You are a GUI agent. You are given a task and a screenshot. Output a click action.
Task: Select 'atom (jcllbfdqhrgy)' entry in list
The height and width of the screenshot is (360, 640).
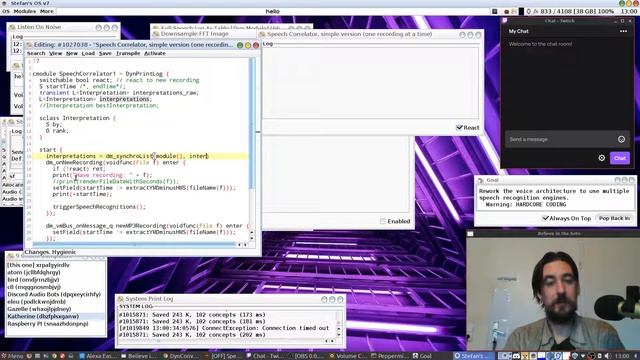click(x=56, y=272)
